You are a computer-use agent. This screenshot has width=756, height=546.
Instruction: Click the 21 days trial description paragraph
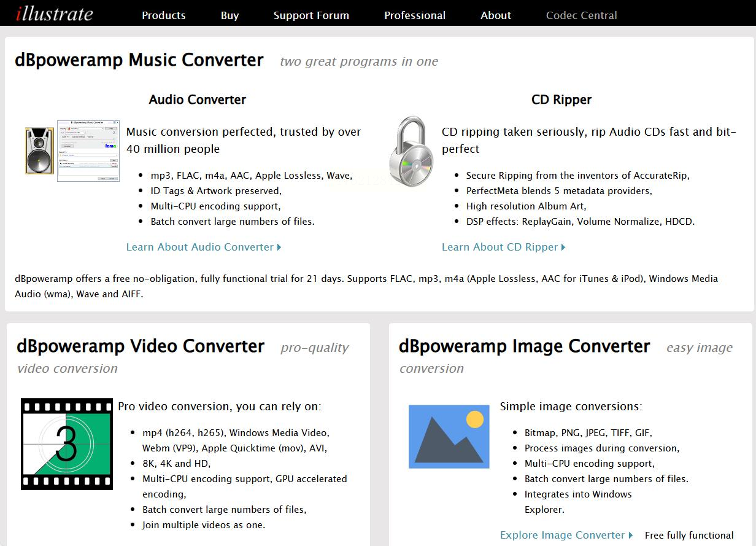click(x=366, y=286)
